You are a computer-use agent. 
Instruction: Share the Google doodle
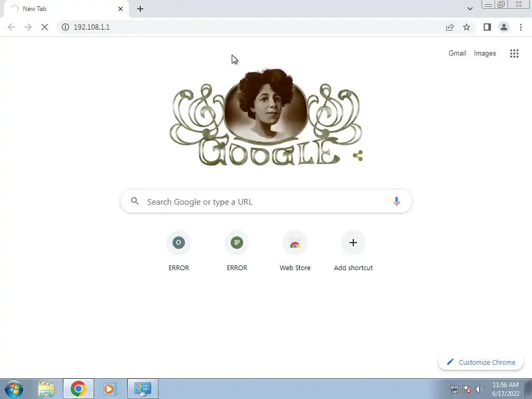pyautogui.click(x=357, y=156)
